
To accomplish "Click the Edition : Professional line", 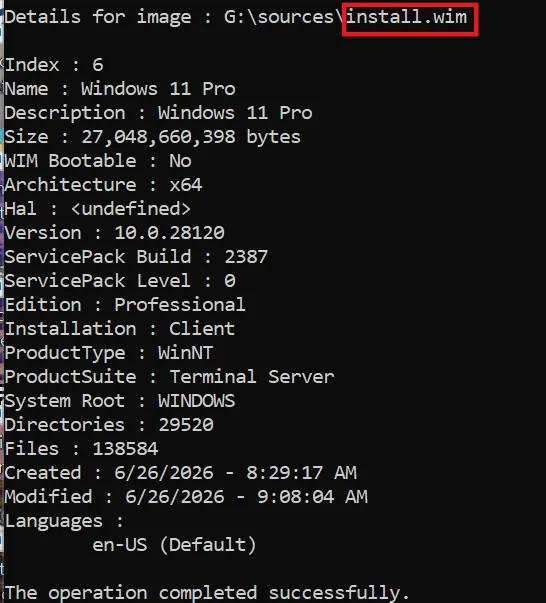I will click(125, 305).
